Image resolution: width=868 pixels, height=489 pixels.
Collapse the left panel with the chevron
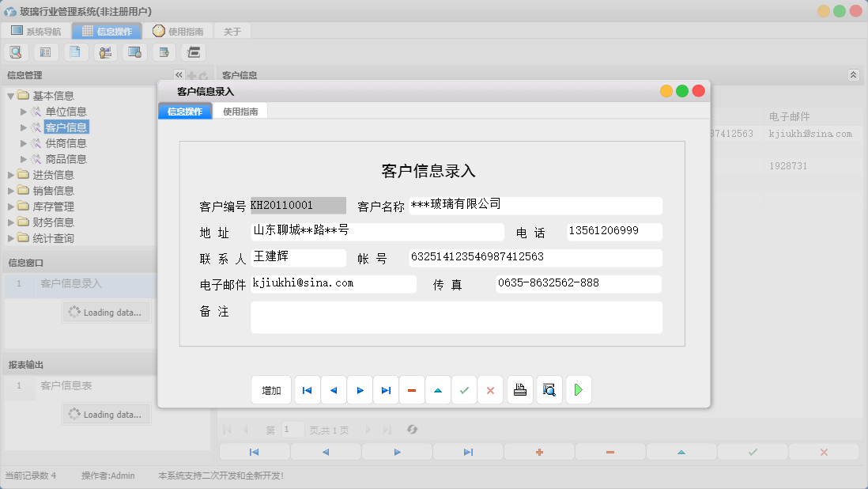[178, 74]
